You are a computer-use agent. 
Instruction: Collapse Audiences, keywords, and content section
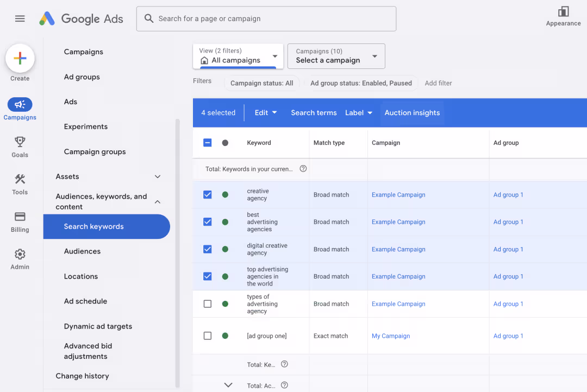(158, 201)
